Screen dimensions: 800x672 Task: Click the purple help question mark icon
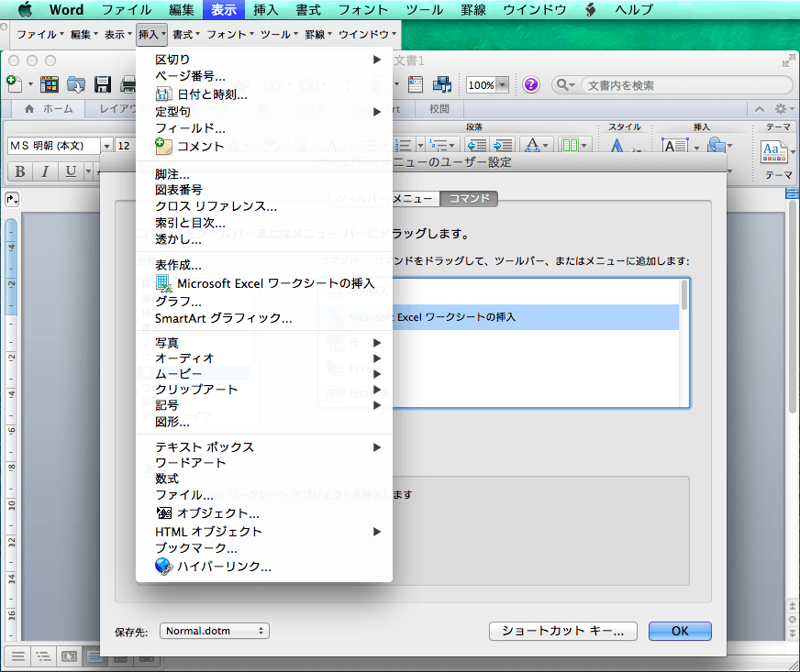pyautogui.click(x=530, y=84)
